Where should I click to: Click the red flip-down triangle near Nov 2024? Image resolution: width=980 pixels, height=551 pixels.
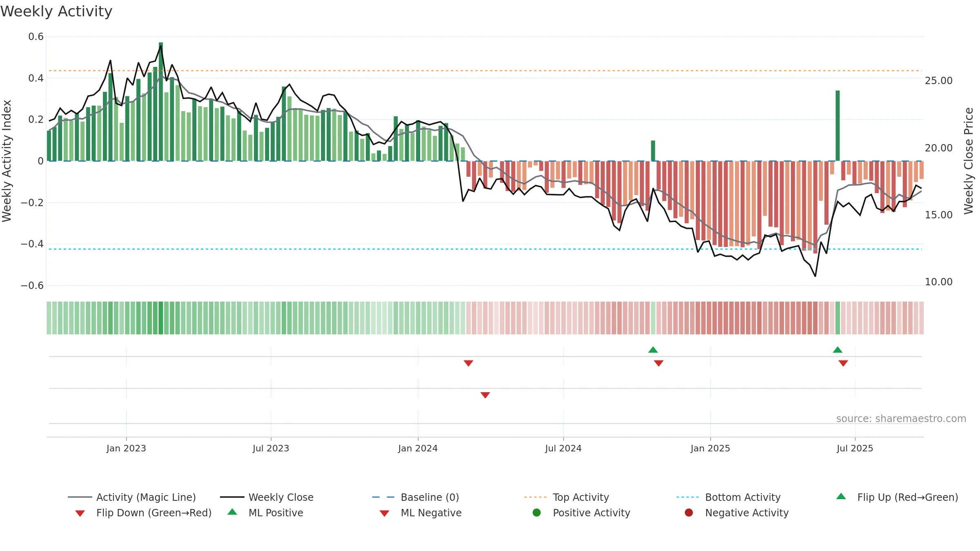(x=659, y=363)
